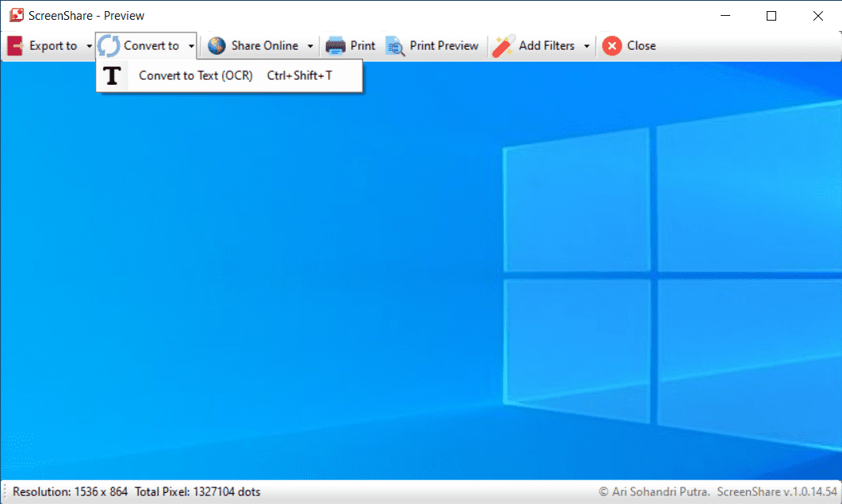Select Convert to Text (OCR) menu entry

click(x=229, y=76)
